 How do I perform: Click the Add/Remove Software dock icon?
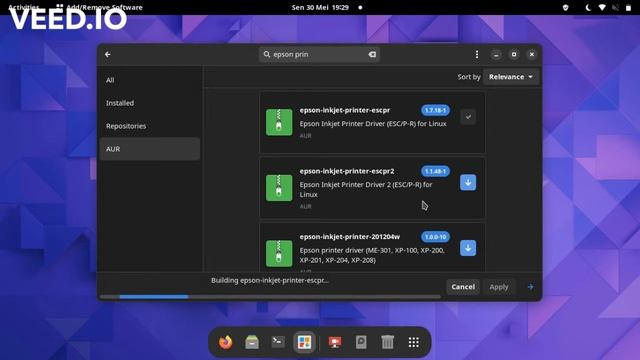tap(304, 342)
